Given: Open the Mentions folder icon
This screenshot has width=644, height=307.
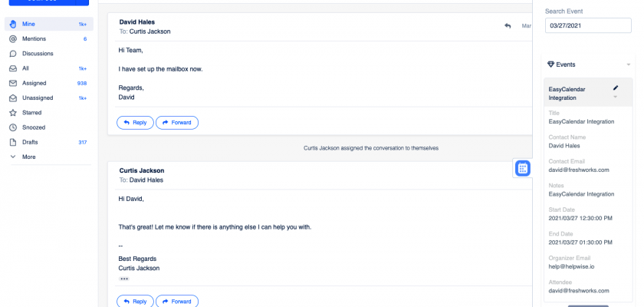Looking at the screenshot, I should pos(13,39).
